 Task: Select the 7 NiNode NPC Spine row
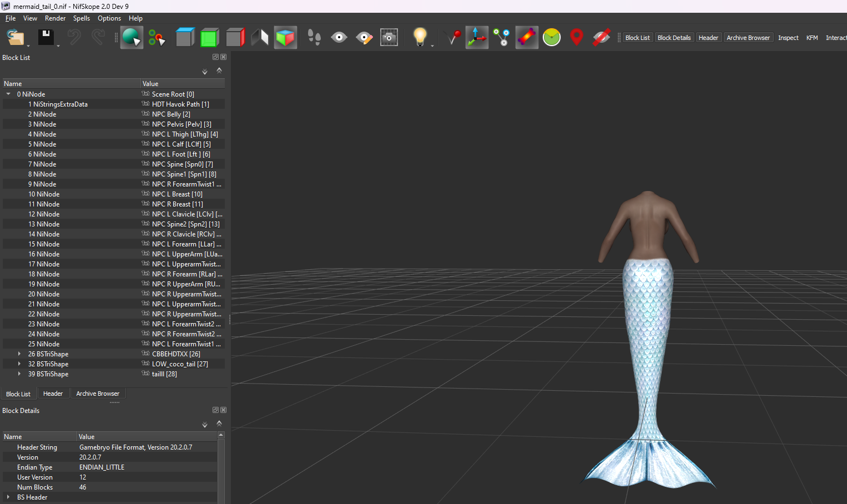click(113, 164)
